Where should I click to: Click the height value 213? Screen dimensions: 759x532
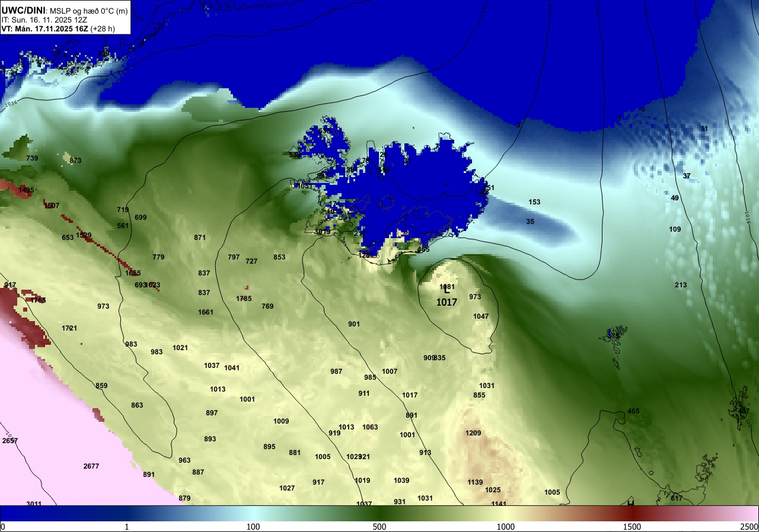pyautogui.click(x=681, y=285)
